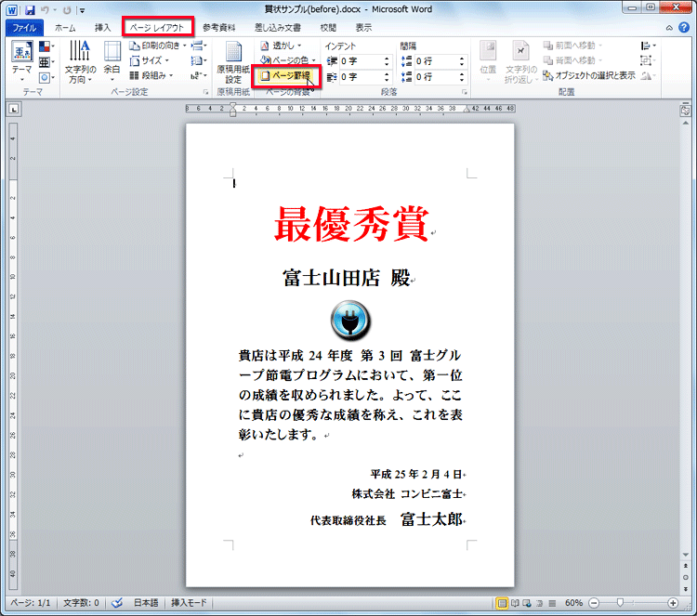
Task: Open the 余白 margins menu
Action: (112, 61)
